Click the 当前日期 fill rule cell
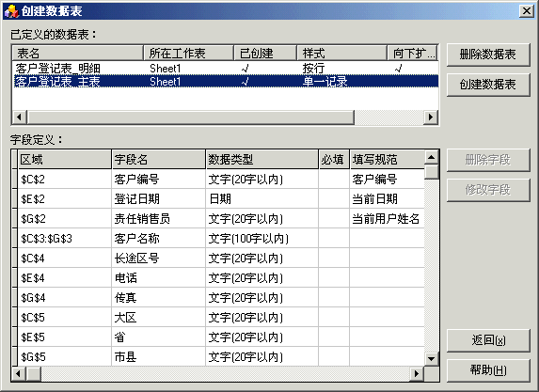539x392 pixels. tap(387, 199)
